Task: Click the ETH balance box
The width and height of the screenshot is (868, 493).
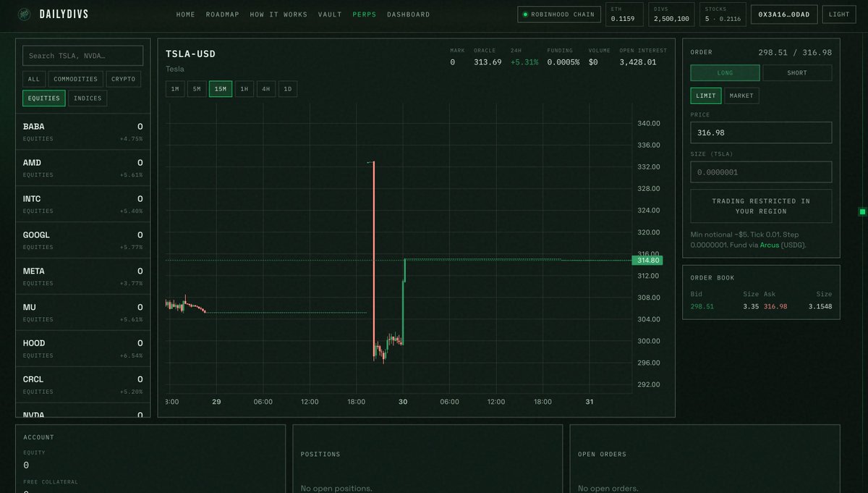Action: click(x=624, y=14)
